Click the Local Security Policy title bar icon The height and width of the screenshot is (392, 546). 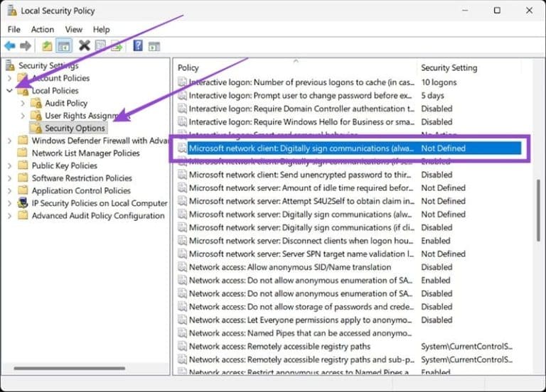click(12, 11)
